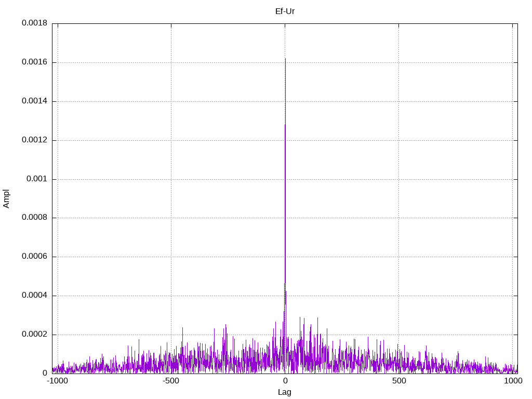Click the top of the central correlation peak
Viewport: 532px width, 399px height.
285,59
